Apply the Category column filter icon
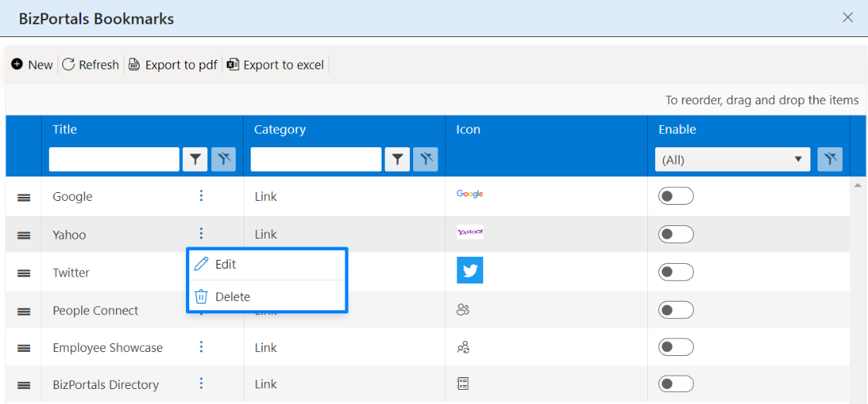This screenshot has width=868, height=404. pos(397,160)
